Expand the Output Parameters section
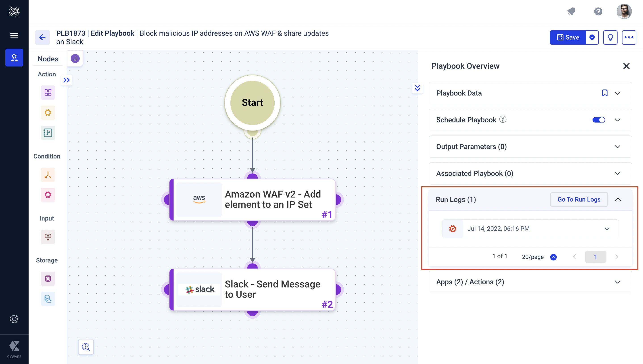Image resolution: width=643 pixels, height=364 pixels. 617,147
